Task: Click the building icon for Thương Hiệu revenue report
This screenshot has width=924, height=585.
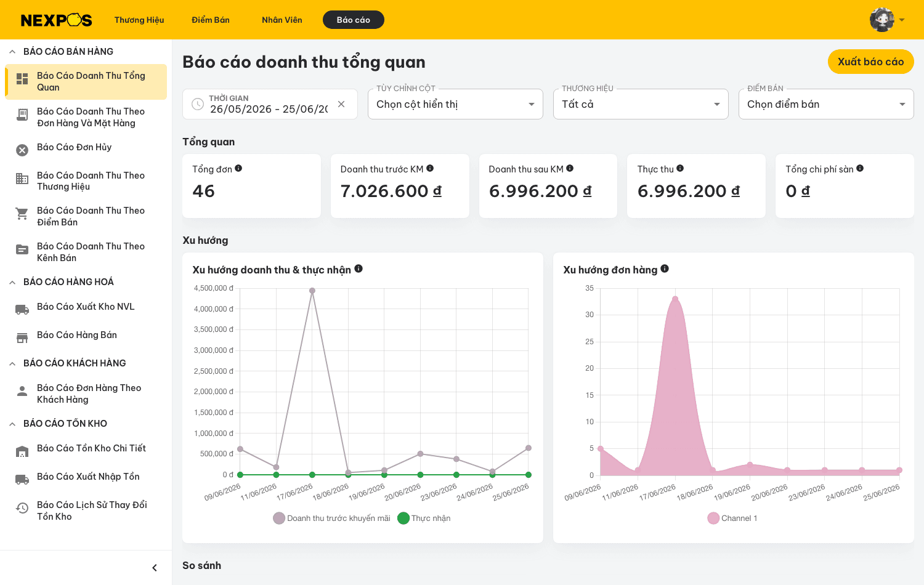Action: 22,179
